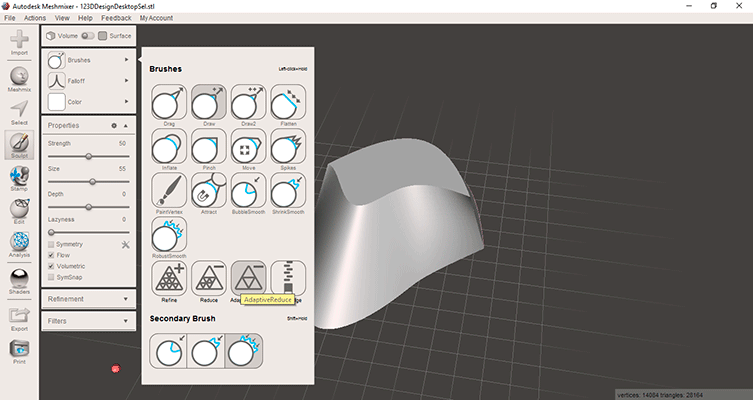Choose the Draw2 brush
The height and width of the screenshot is (400, 753).
click(x=249, y=102)
